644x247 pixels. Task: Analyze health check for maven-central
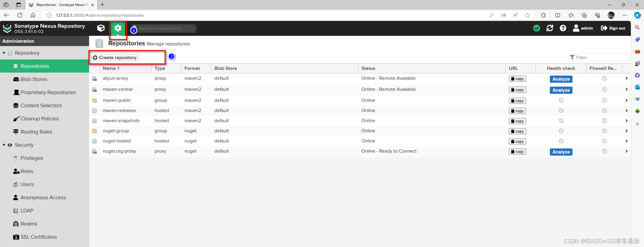tap(561, 90)
